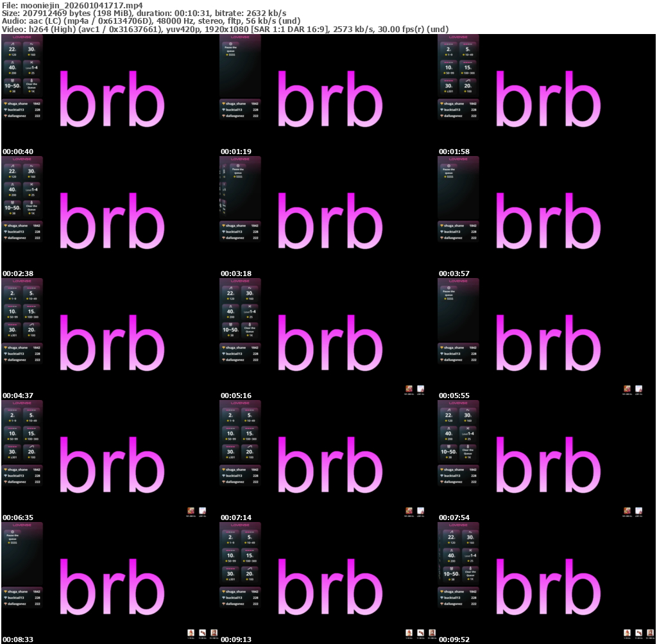Click the timestamp label 00:04:37
This screenshot has width=657, height=644.
17,396
